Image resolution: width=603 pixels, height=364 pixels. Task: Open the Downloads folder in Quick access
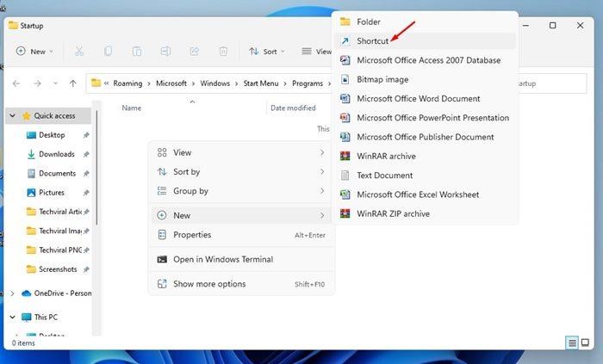tap(56, 154)
